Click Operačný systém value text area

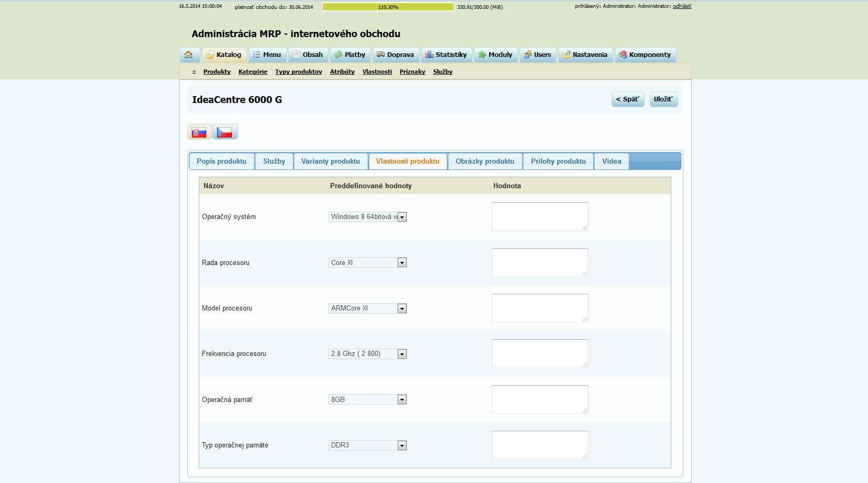coord(540,216)
